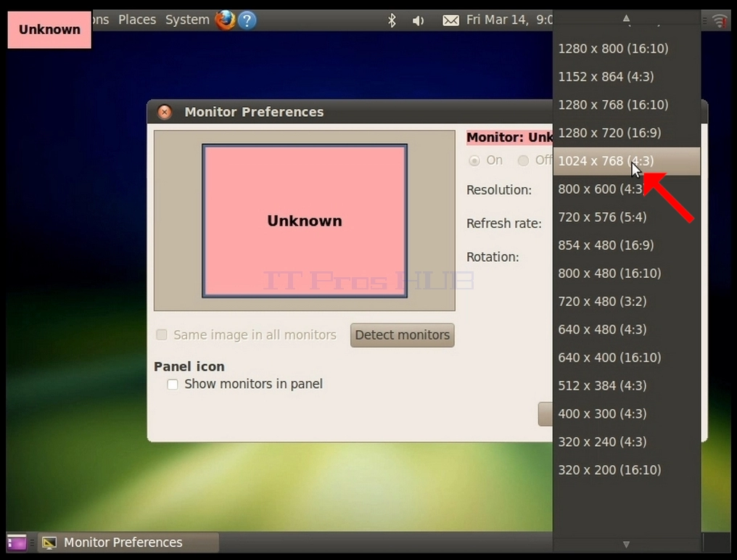Click the date and time clock

tap(509, 20)
